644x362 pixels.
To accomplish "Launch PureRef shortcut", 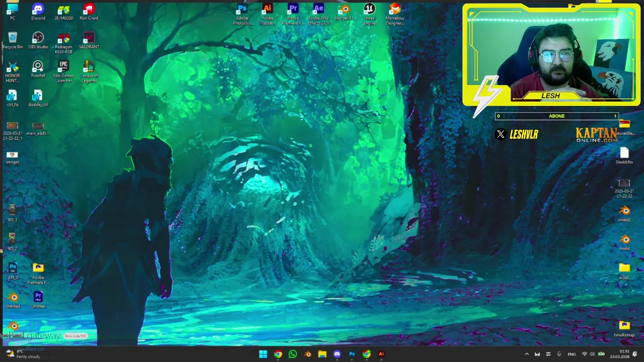I will 38,69.
